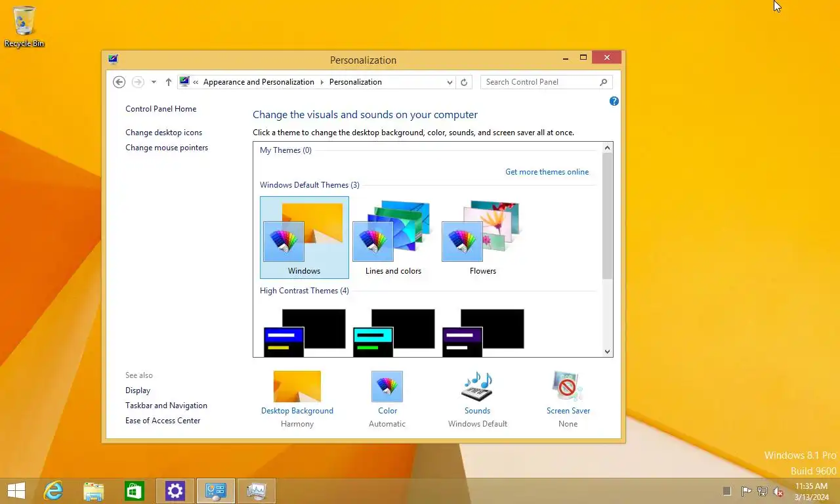
Task: Open the address bar history dropdown
Action: click(x=450, y=82)
